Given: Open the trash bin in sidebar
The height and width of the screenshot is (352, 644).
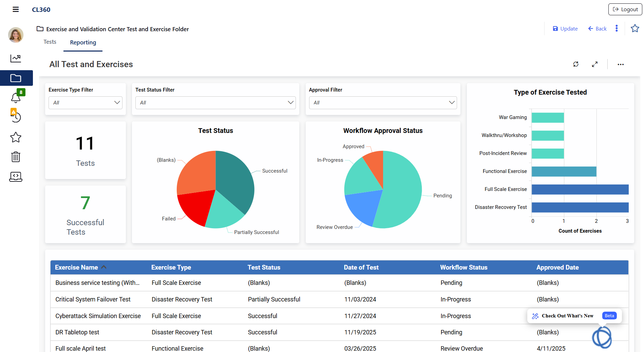Looking at the screenshot, I should pos(16,157).
